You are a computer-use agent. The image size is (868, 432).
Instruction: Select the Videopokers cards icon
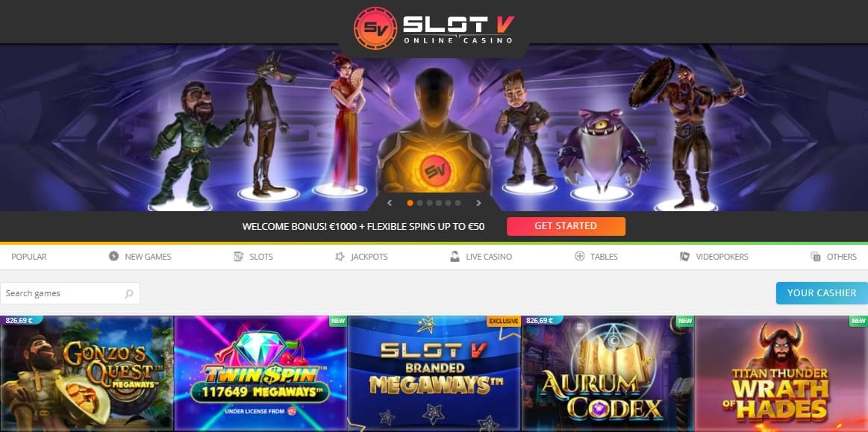coord(684,257)
